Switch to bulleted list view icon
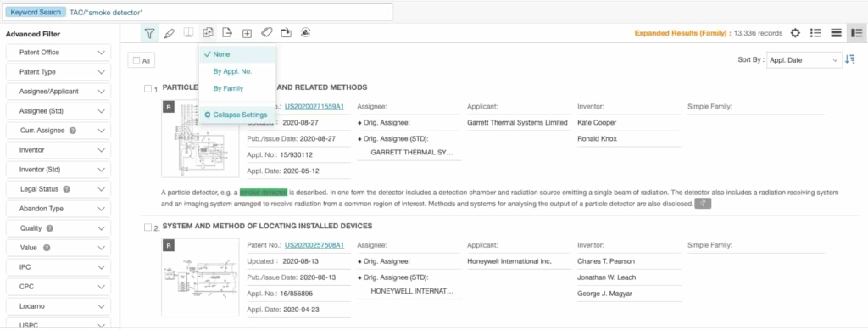 click(815, 33)
